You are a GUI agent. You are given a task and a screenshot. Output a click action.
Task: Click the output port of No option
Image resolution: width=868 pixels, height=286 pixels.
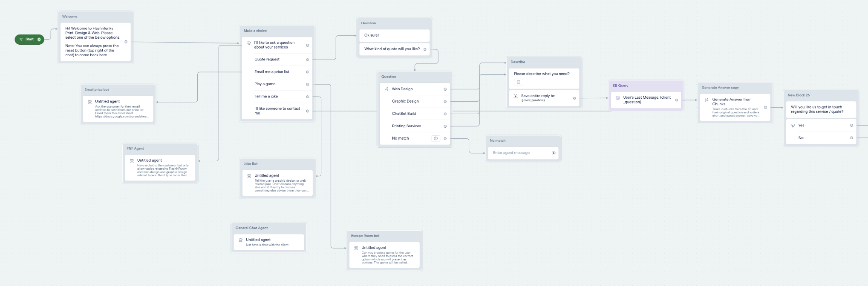click(852, 138)
